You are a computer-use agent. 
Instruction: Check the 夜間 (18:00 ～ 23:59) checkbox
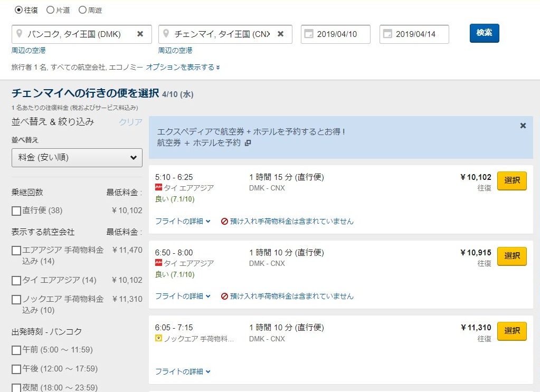click(16, 388)
